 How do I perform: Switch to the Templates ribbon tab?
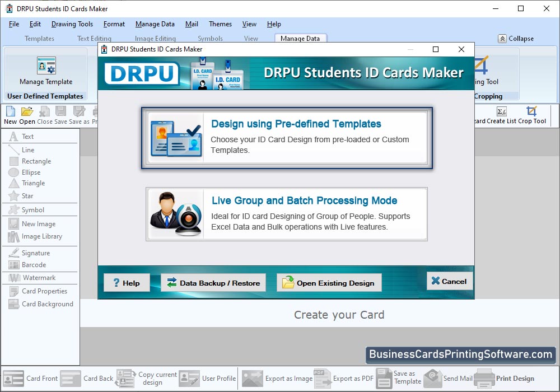tap(39, 39)
